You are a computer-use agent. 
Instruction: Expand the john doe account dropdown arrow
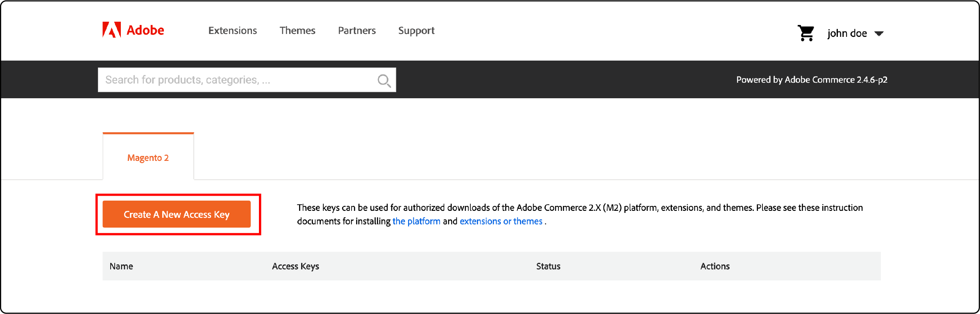tap(879, 34)
